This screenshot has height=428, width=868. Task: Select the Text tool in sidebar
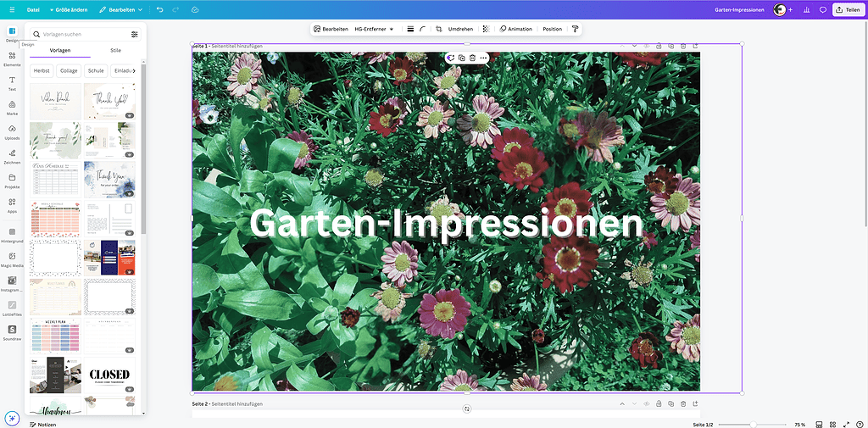click(12, 82)
